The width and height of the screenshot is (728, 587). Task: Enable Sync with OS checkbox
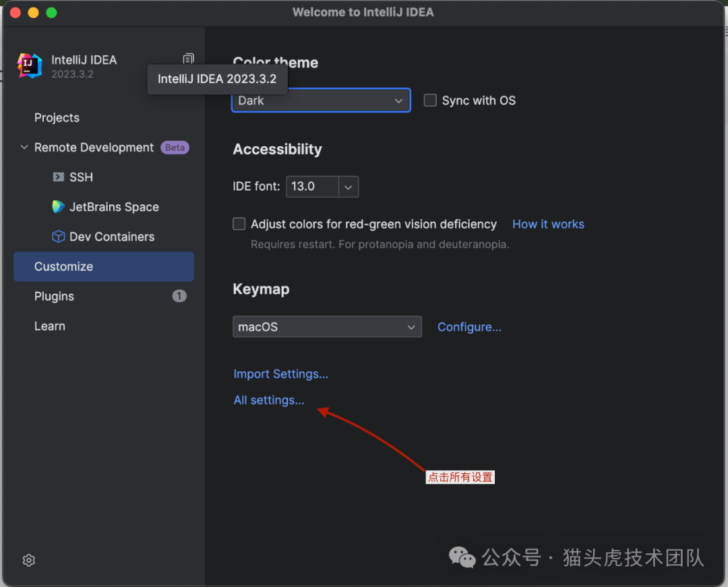pyautogui.click(x=430, y=100)
